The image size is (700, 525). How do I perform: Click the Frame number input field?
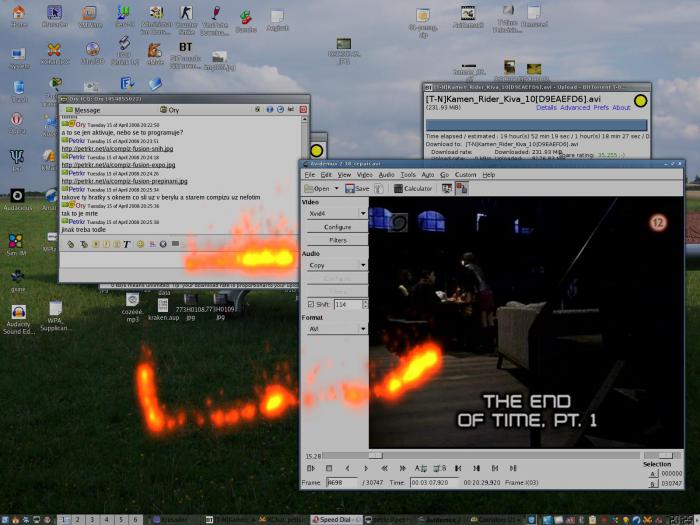pos(342,483)
